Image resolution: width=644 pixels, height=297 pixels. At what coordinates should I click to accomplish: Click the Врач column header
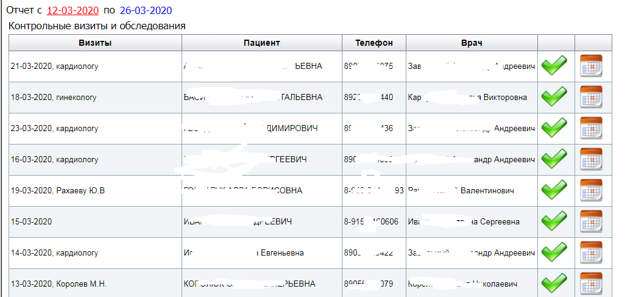472,43
